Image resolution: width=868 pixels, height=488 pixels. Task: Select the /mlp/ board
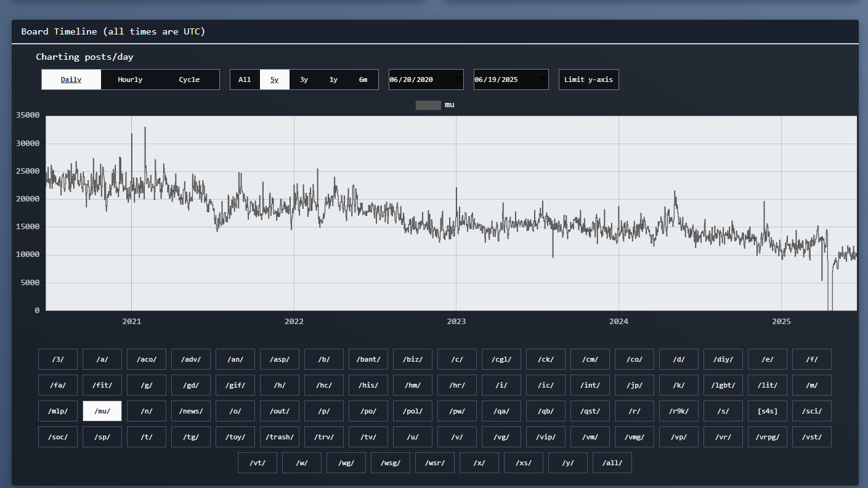58,411
